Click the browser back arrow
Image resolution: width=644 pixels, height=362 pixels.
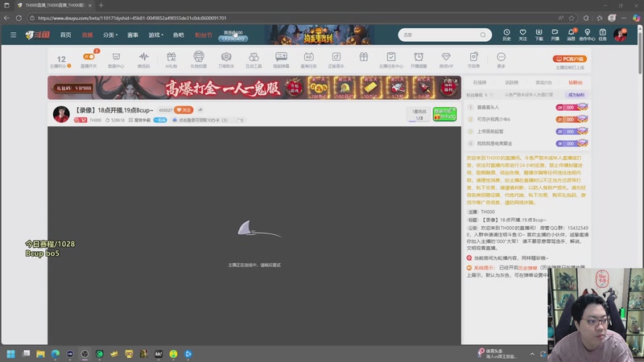coord(6,18)
